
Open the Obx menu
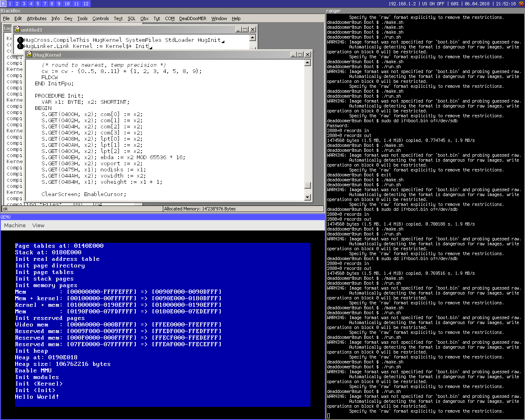coord(144,18)
